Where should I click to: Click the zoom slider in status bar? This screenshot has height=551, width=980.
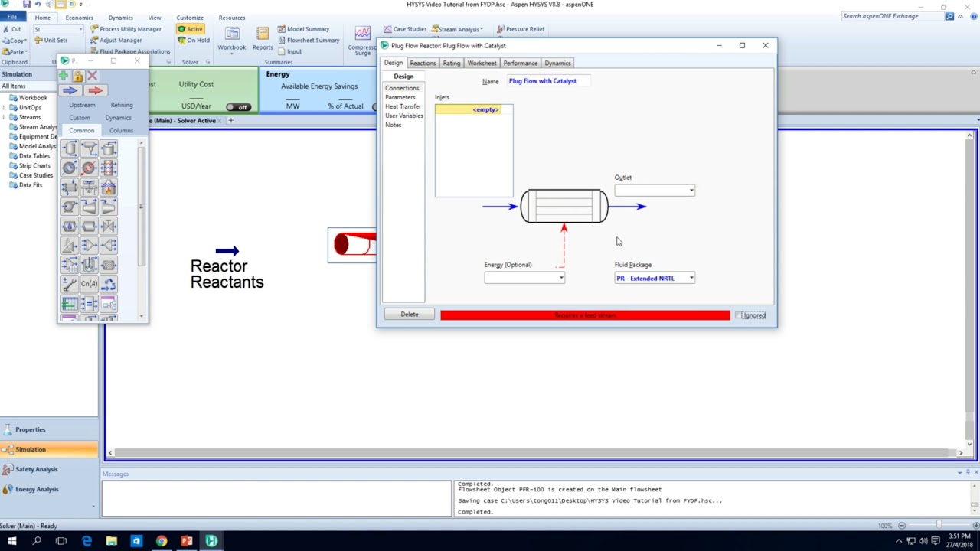point(939,525)
